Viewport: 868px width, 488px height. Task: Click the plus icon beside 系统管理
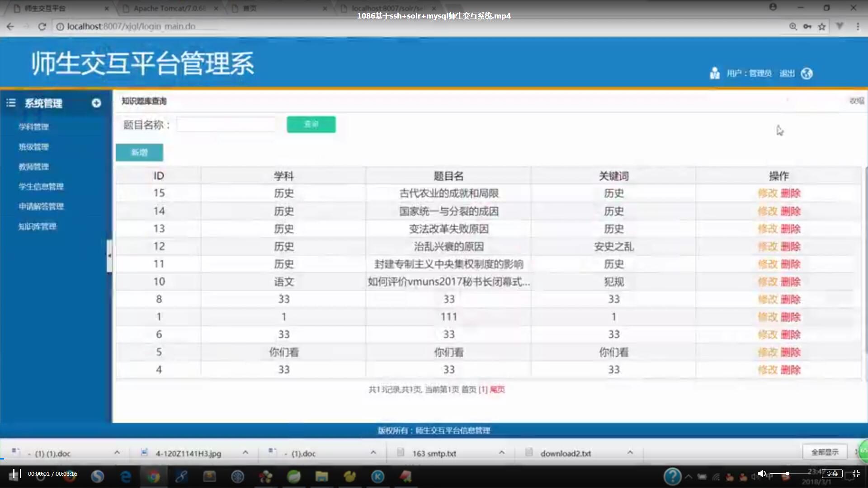pos(96,103)
